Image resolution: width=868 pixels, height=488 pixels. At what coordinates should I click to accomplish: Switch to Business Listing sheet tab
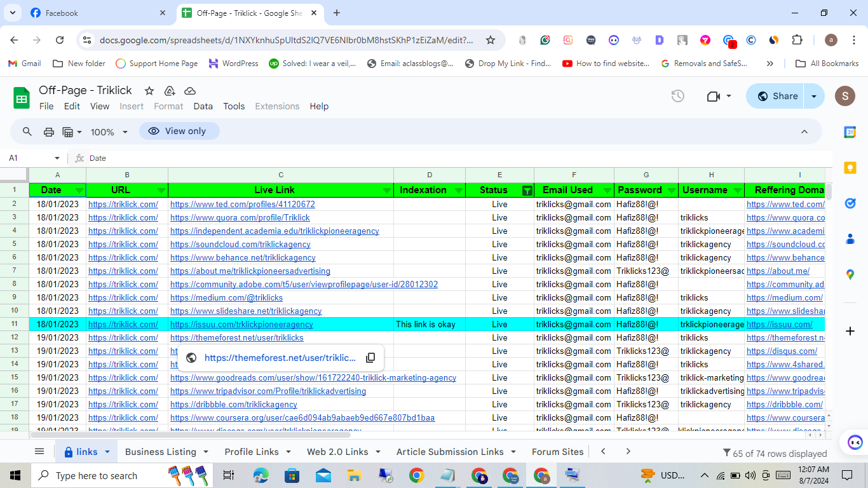tap(161, 452)
